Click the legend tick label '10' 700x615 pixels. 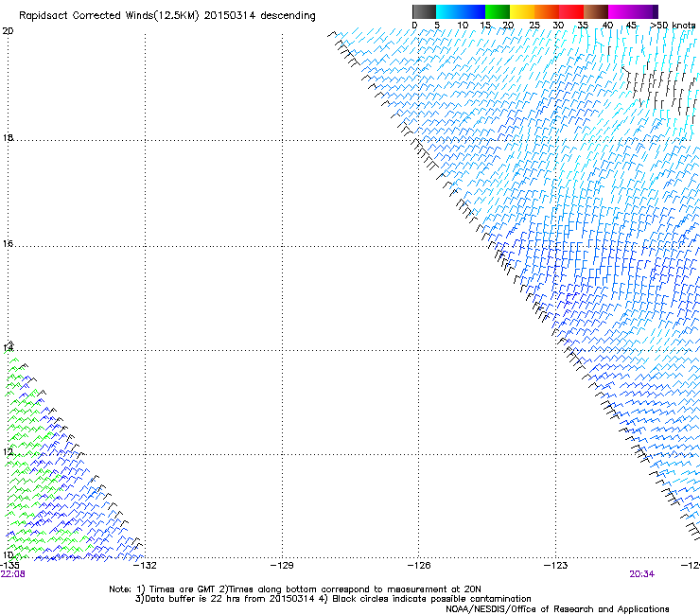coord(463,26)
